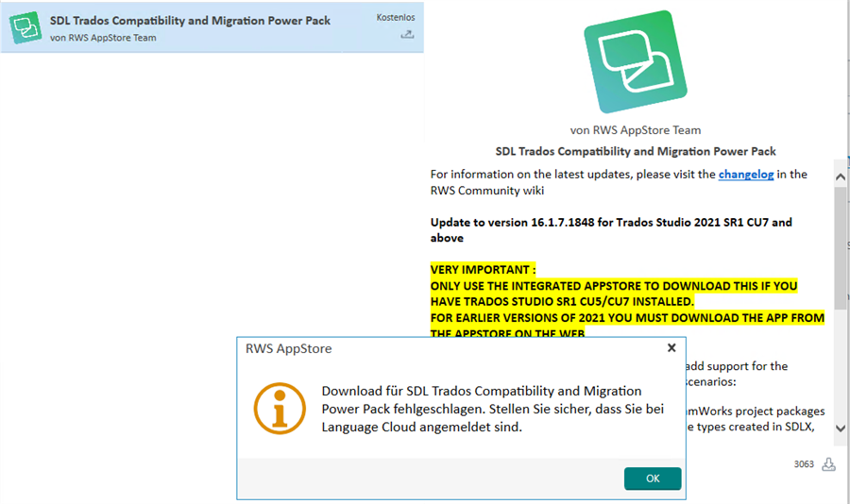The width and height of the screenshot is (850, 504).
Task: Click 'von RWS AppStore Team' under list title
Action: [x=103, y=38]
